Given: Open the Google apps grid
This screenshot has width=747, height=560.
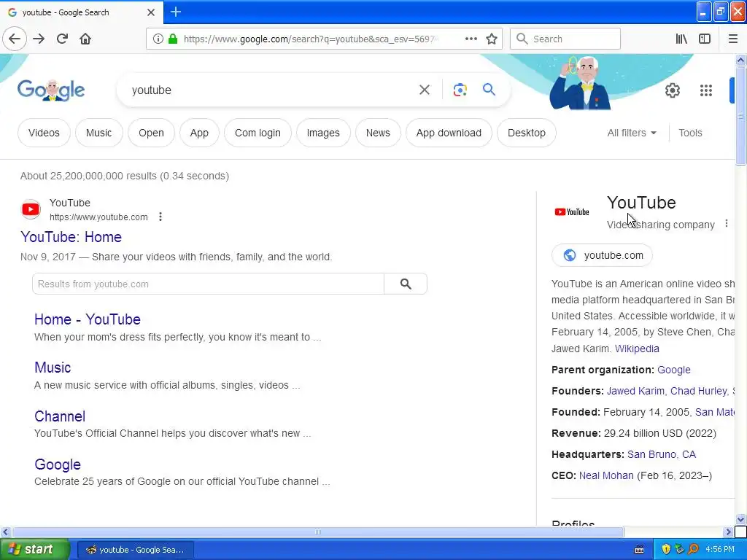Looking at the screenshot, I should click(x=706, y=90).
